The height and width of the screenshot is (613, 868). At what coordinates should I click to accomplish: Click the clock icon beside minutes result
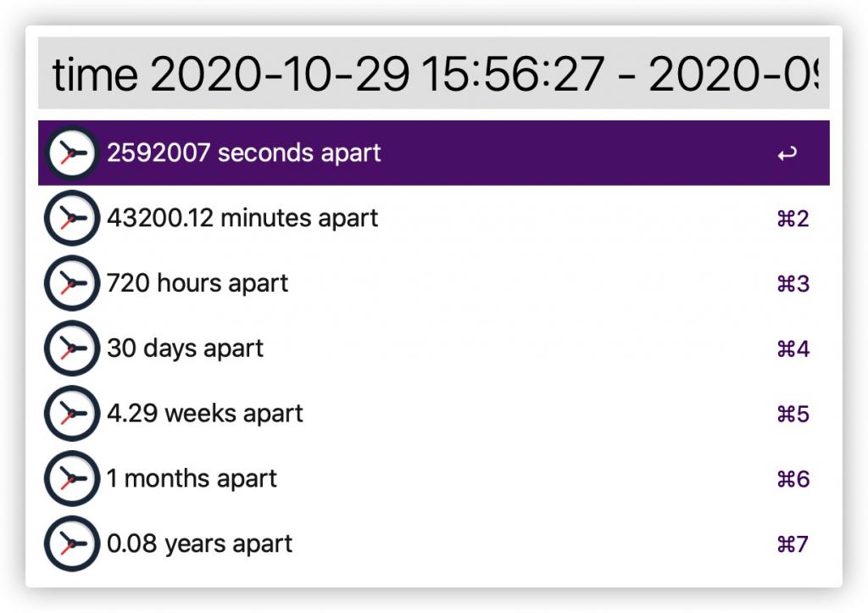(71, 219)
